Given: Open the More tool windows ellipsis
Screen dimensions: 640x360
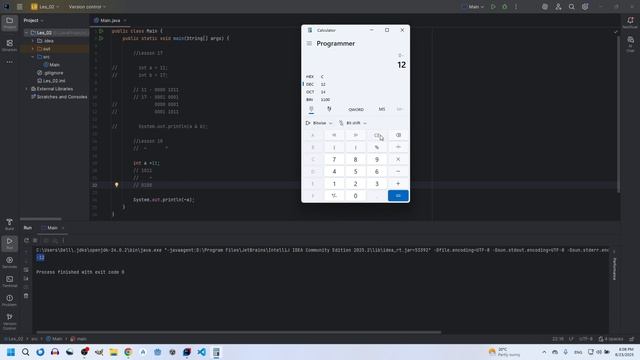Looking at the screenshot, I should [9, 62].
